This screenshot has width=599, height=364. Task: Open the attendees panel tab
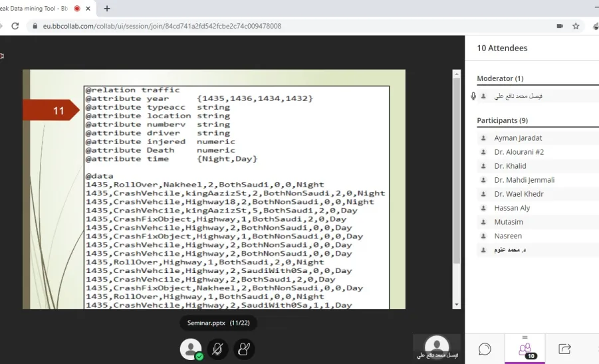pyautogui.click(x=525, y=349)
